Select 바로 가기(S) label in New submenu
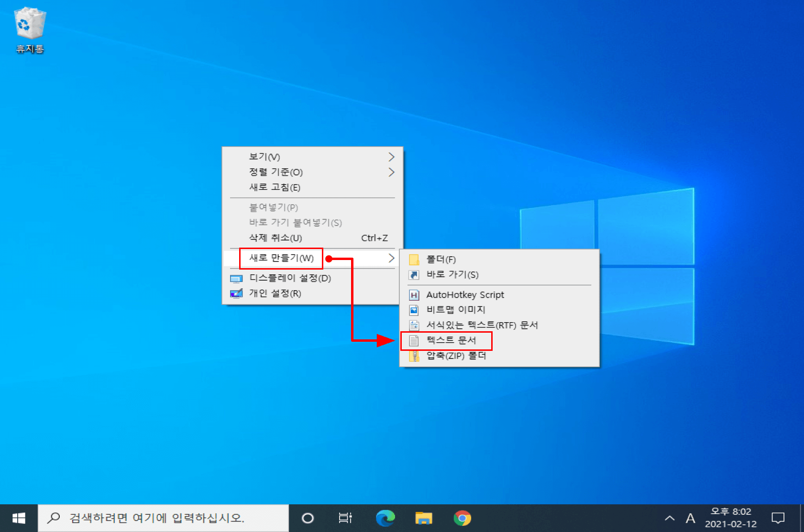This screenshot has width=804, height=532. [452, 275]
